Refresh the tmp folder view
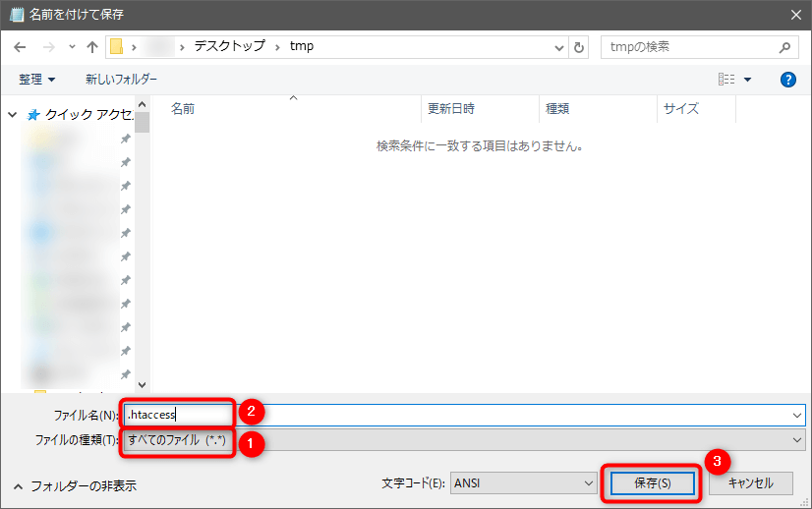 coord(579,47)
